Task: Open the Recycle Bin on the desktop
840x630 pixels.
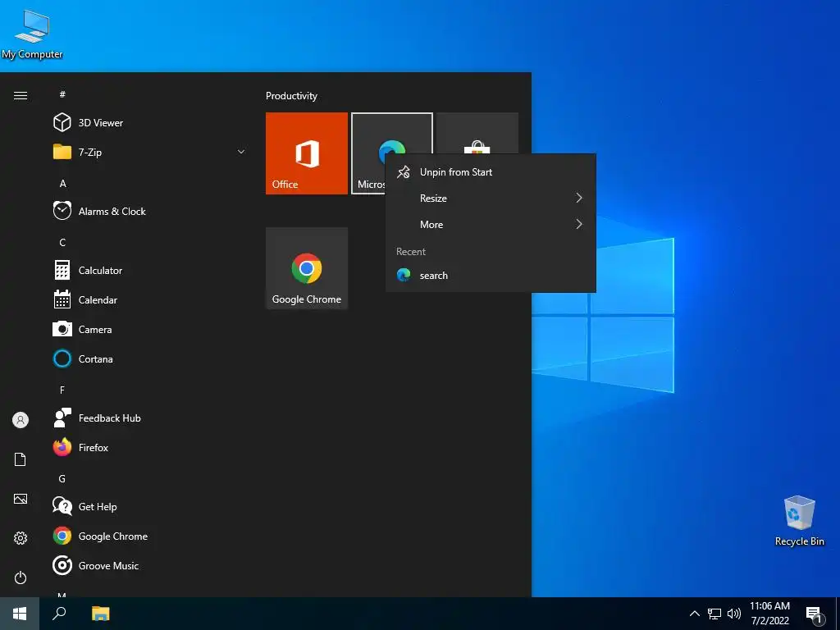Action: click(x=799, y=521)
